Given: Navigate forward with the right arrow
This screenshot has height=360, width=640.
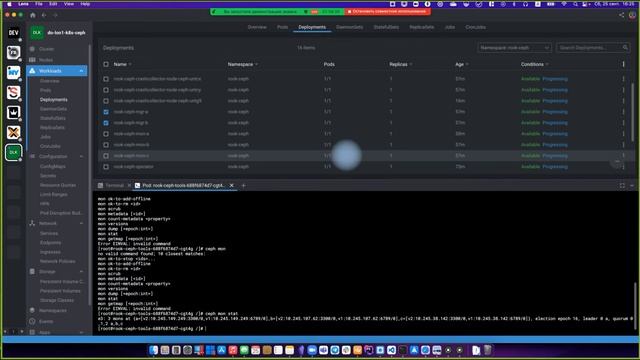Looking at the screenshot, I should [x=56, y=15].
